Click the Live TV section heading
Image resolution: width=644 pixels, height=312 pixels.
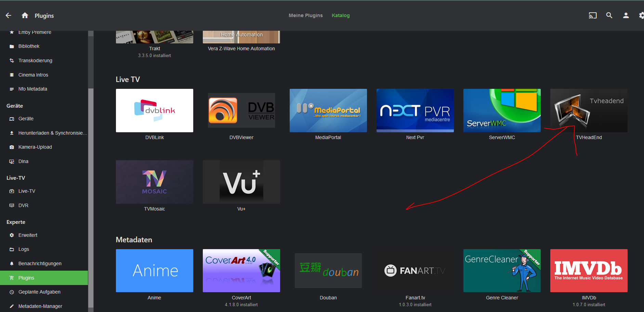pos(128,80)
